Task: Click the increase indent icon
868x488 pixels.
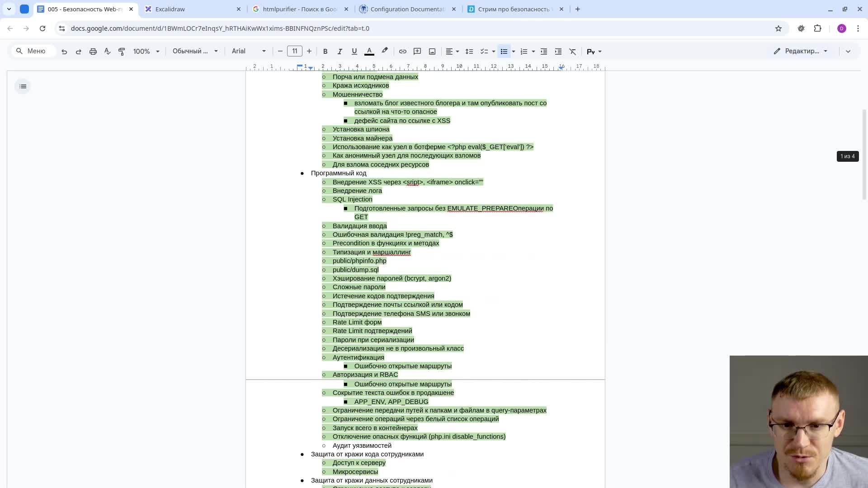Action: pos(558,52)
